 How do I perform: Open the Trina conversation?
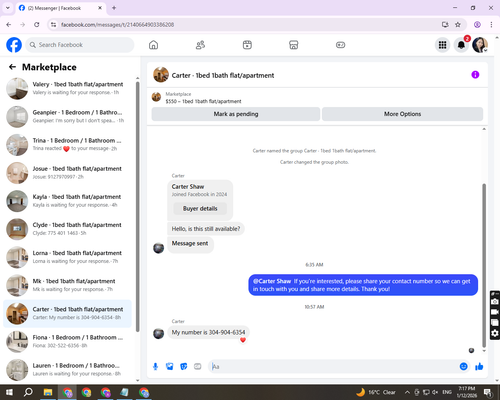(68, 145)
